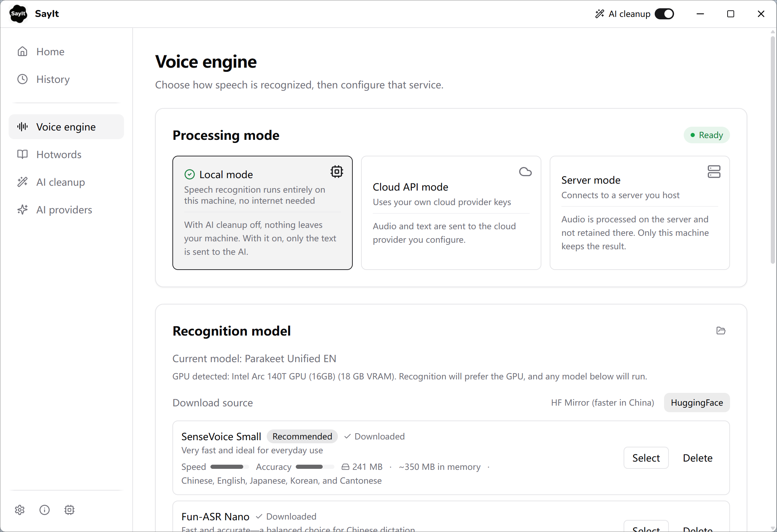Click the Hotwords book icon
This screenshot has height=532, width=777.
[22, 154]
